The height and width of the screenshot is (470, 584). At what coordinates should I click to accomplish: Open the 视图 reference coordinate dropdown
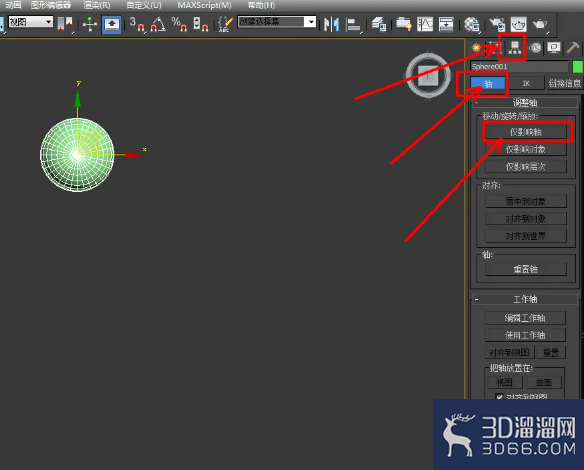coord(31,22)
